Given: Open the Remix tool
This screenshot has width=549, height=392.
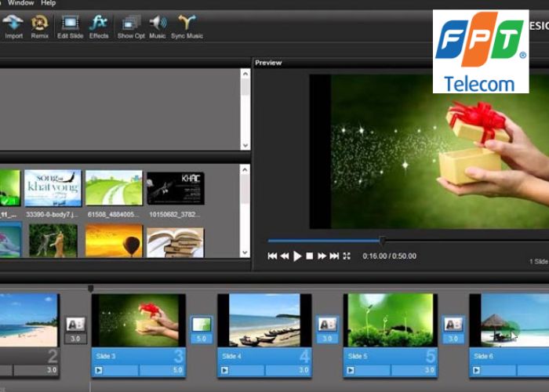Looking at the screenshot, I should 39,24.
